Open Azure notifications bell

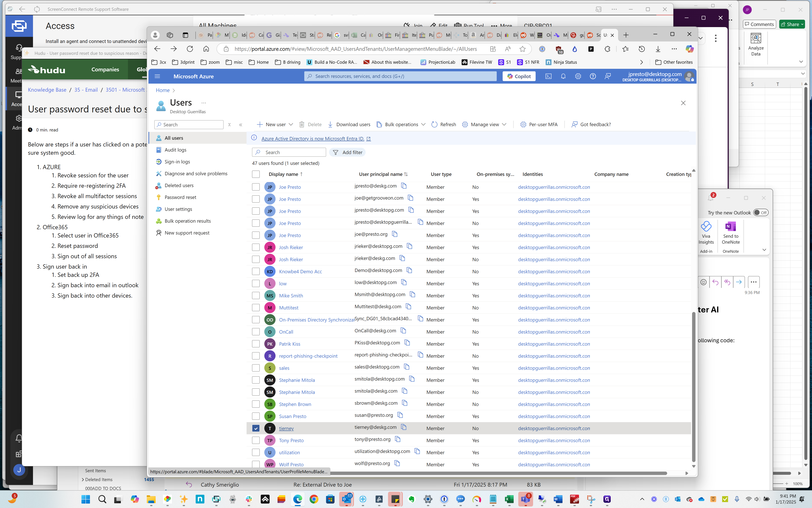pyautogui.click(x=563, y=76)
